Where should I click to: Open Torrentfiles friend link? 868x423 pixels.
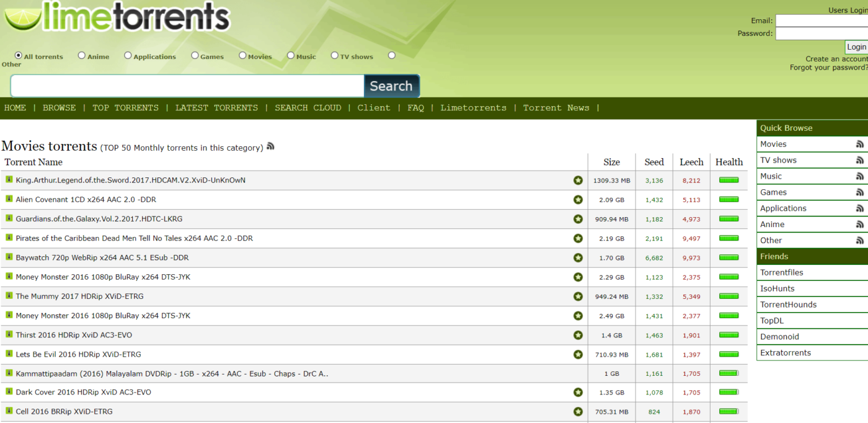coord(782,272)
